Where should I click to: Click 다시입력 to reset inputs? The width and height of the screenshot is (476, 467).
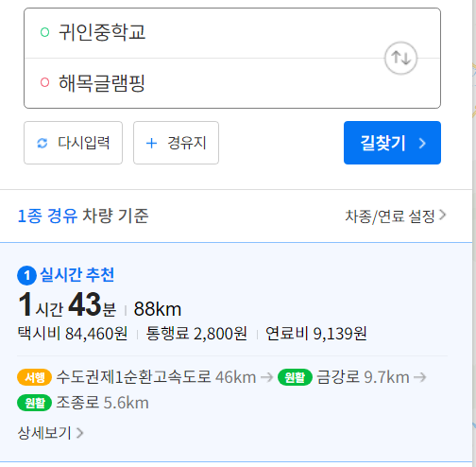pyautogui.click(x=73, y=143)
